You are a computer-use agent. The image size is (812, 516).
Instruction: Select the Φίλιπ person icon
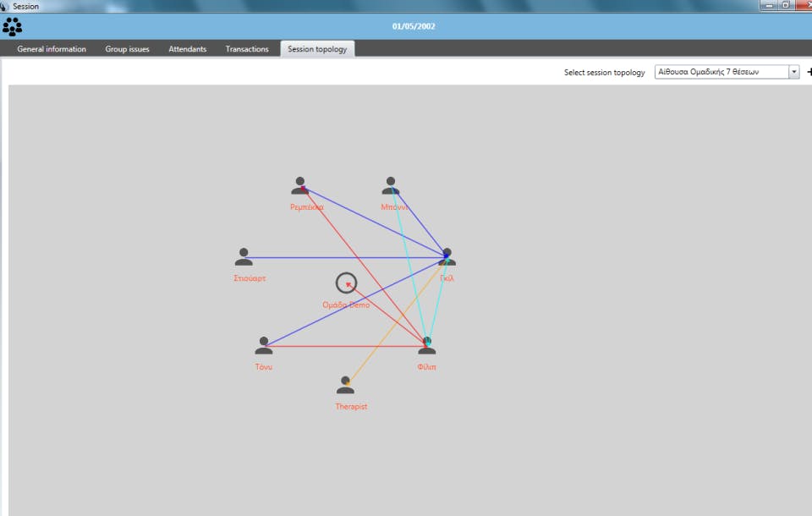pos(426,346)
